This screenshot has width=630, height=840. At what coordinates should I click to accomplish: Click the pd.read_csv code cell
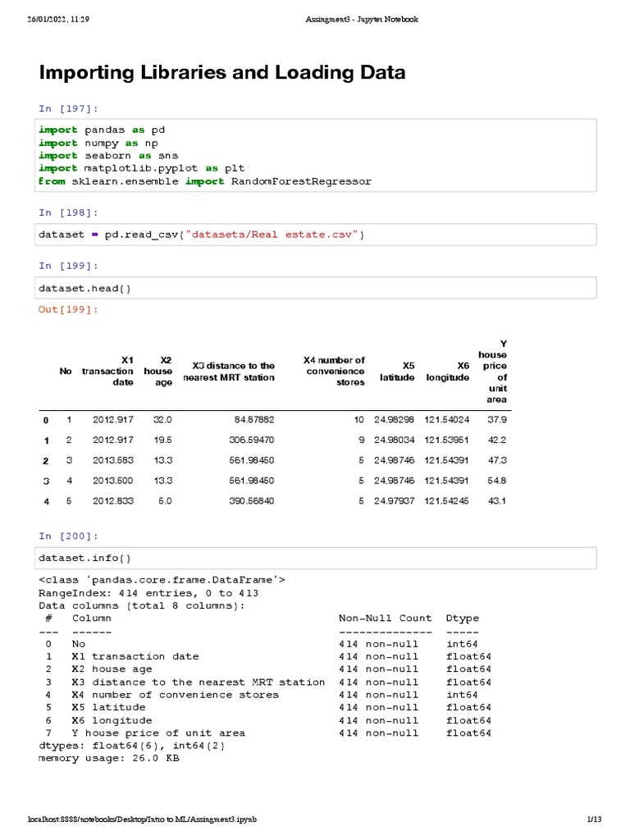click(316, 235)
